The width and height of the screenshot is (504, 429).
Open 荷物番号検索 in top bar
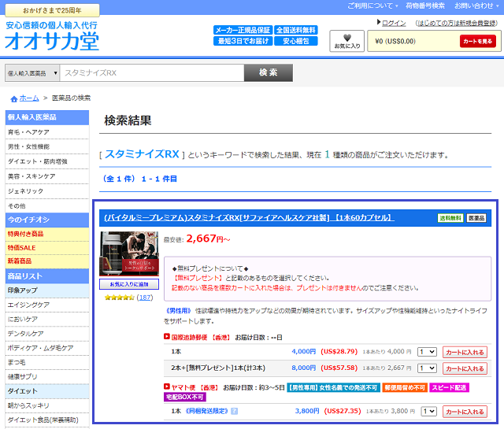coord(425,6)
